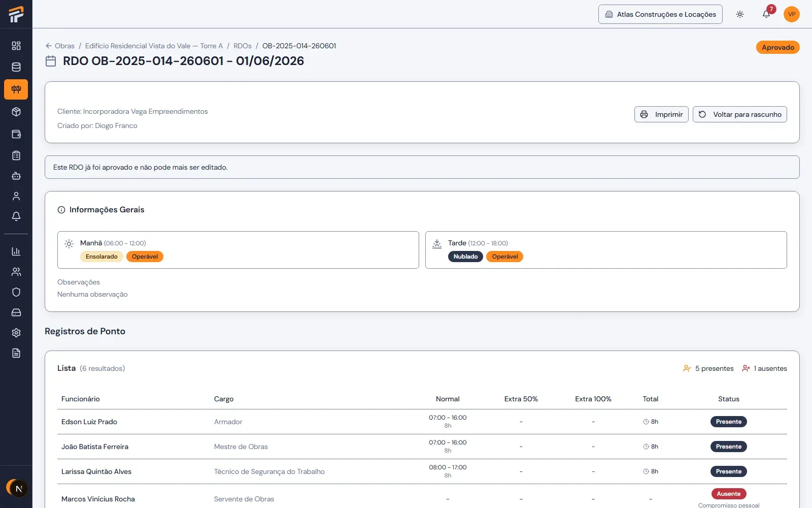Open the bar chart reports icon
This screenshot has height=508, width=812.
point(16,251)
